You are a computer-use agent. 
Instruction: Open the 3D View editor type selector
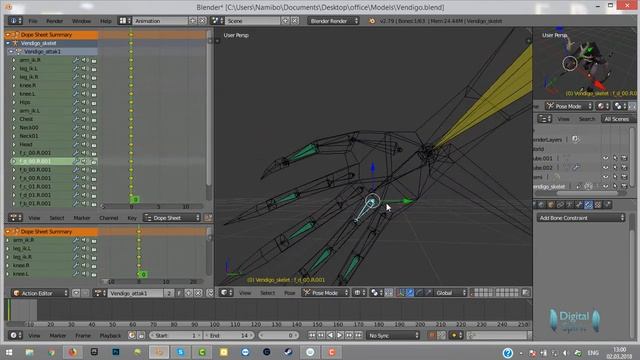point(226,292)
